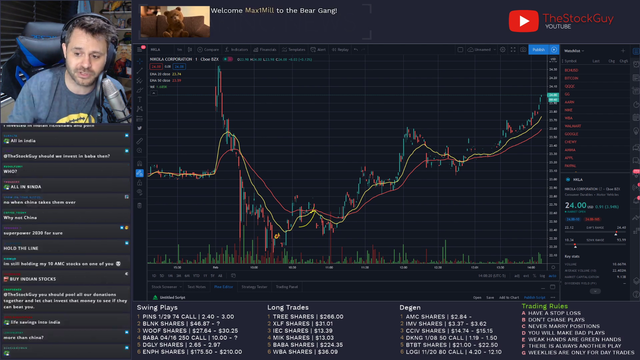This screenshot has height=360, width=640.
Task: Collapse the indicator legend arrow
Action: 153,93
